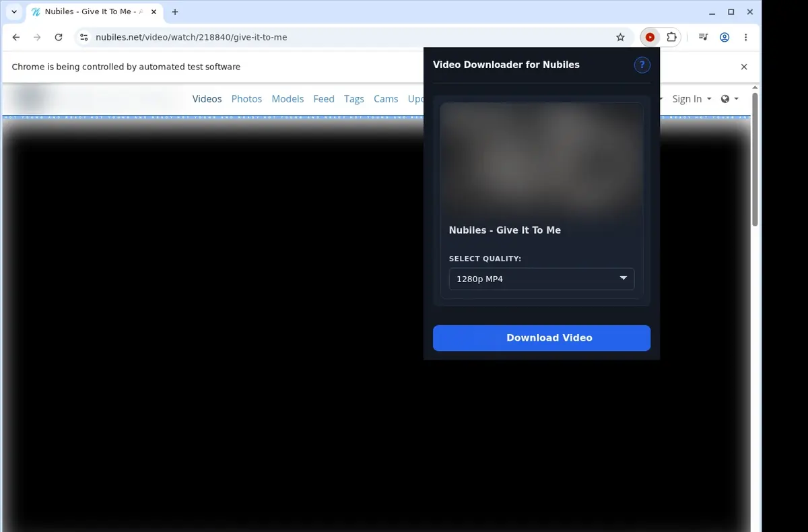This screenshot has height=532, width=808.
Task: Open the language globe menu
Action: tap(729, 99)
